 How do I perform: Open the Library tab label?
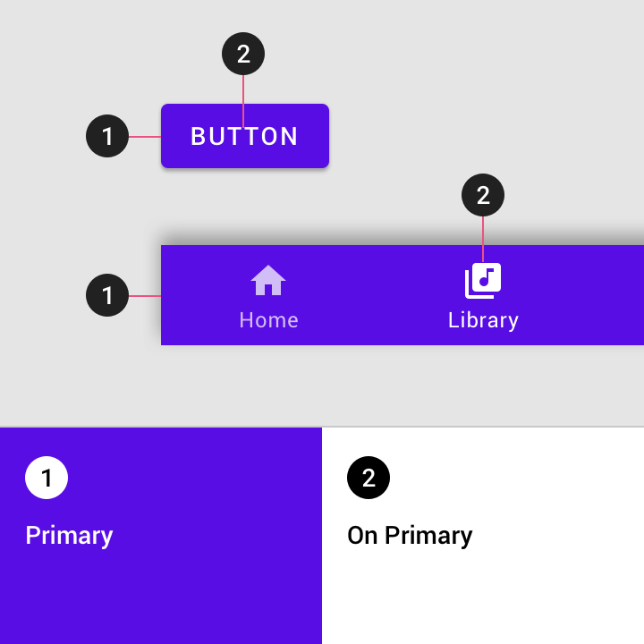pyautogui.click(x=483, y=321)
